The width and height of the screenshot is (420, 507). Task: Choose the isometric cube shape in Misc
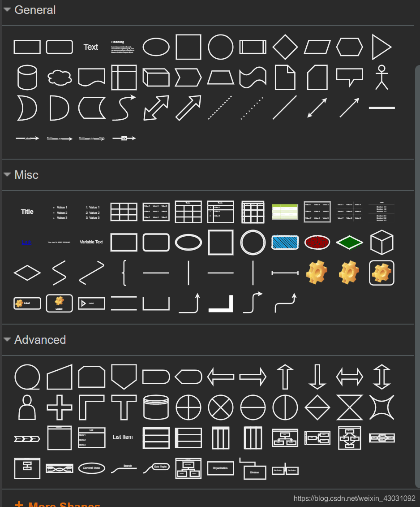pyautogui.click(x=381, y=242)
